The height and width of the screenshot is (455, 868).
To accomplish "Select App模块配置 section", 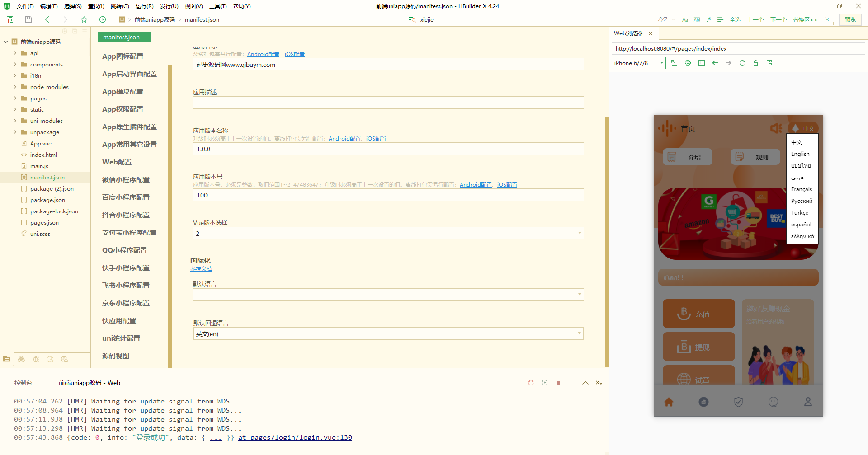I will pyautogui.click(x=123, y=91).
